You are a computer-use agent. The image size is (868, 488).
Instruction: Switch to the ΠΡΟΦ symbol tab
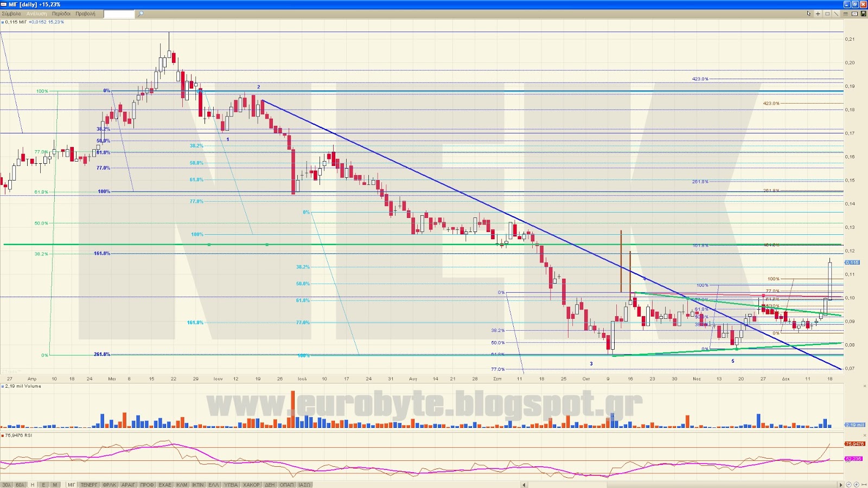point(147,485)
